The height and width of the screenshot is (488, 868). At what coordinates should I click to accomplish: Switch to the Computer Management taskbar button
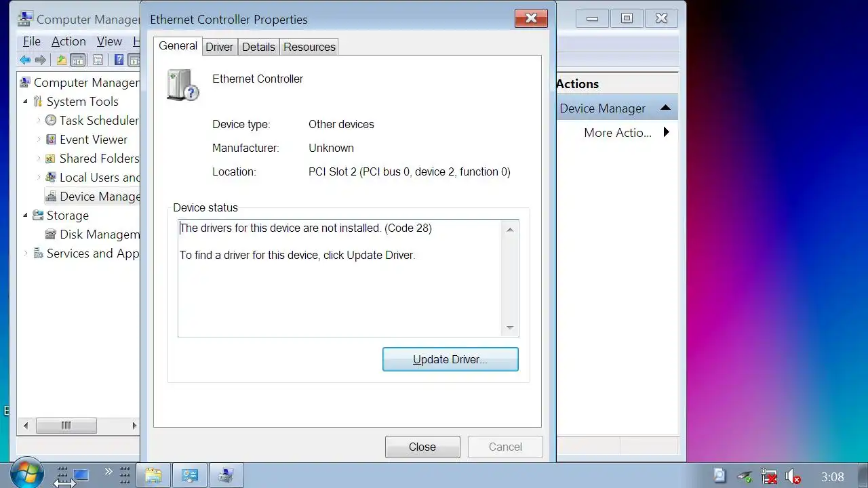pos(226,476)
